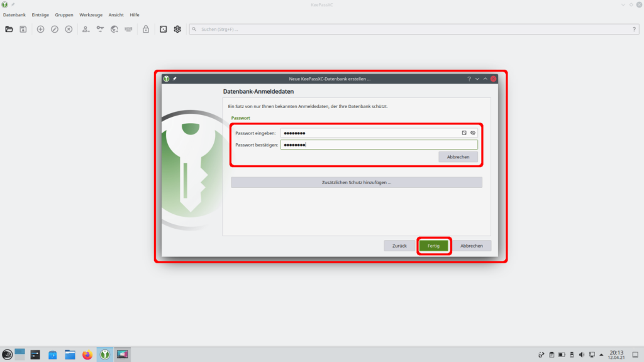Viewport: 644px width, 362px height.
Task: Click the virtual desktop pager
Action: (x=19, y=354)
